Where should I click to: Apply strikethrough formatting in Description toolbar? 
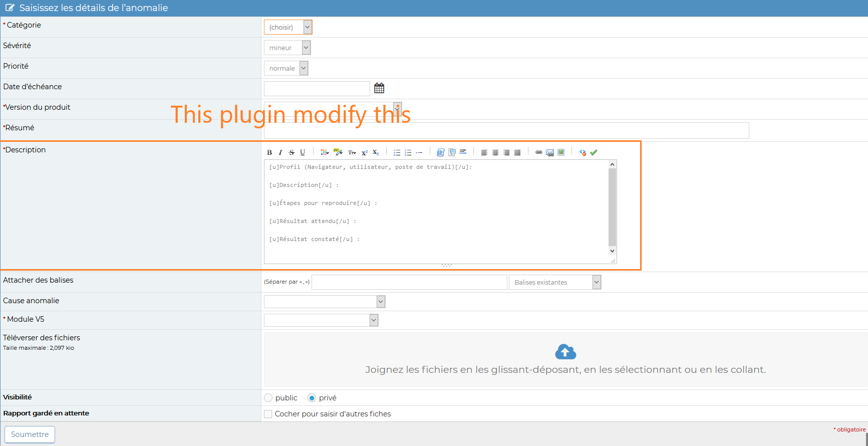pos(292,152)
